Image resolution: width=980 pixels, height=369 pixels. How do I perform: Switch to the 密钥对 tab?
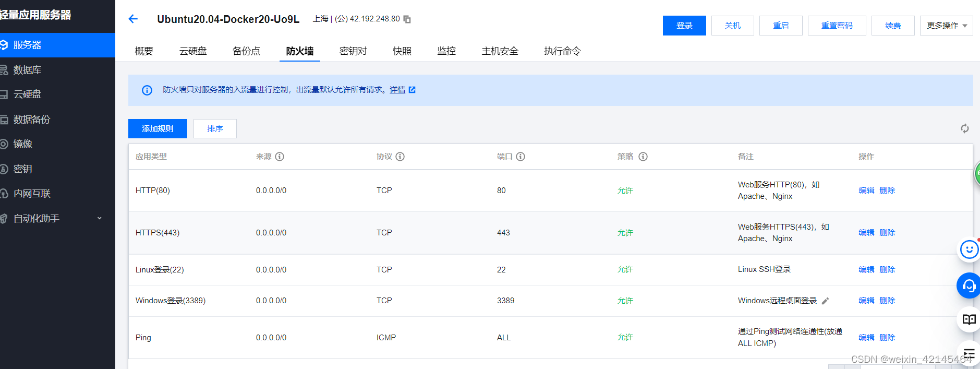click(x=353, y=51)
